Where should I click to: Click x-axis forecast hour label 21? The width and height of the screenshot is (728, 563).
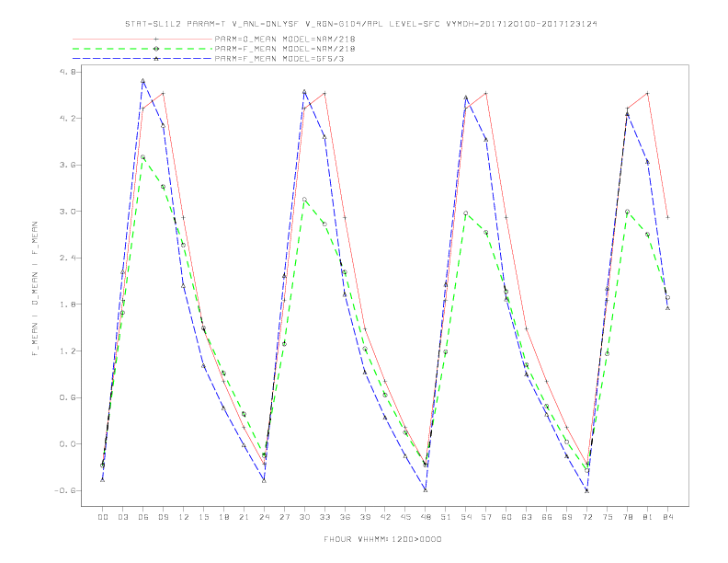click(244, 517)
